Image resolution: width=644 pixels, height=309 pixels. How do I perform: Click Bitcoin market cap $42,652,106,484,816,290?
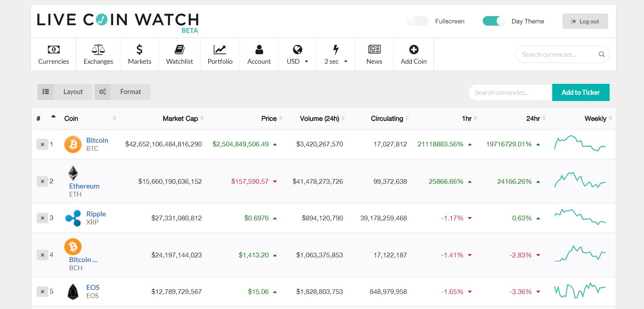tap(163, 144)
